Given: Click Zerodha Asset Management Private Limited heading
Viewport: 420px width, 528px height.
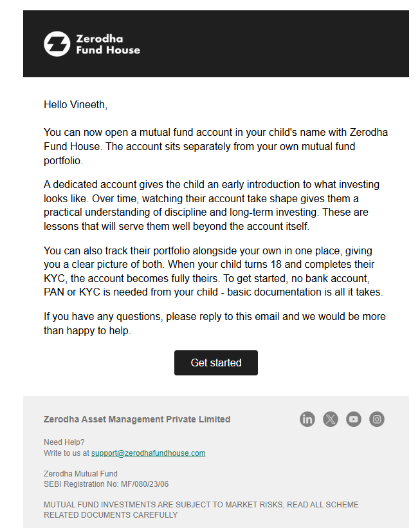Looking at the screenshot, I should [137, 419].
